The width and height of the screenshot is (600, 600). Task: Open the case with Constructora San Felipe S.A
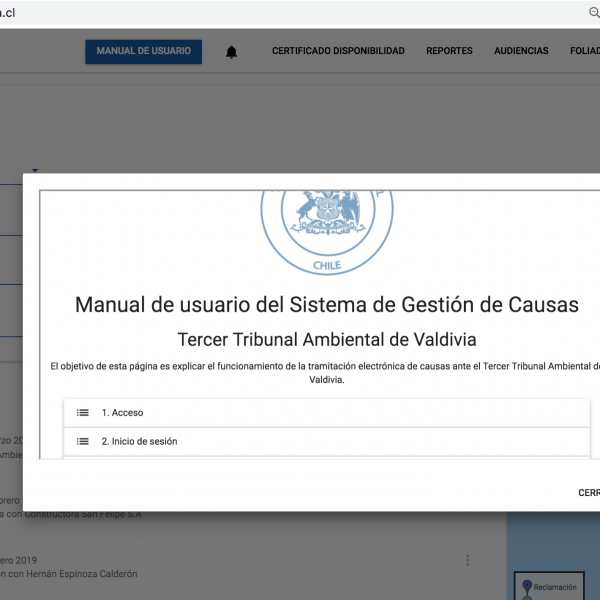point(75,514)
